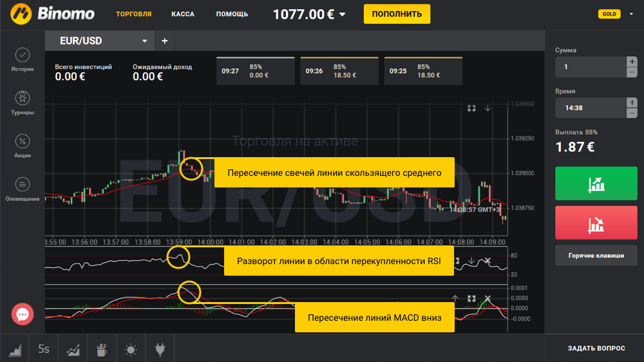Image resolution: width=644 pixels, height=362 pixels.
Task: Increase Время expiry with plus
Action: tap(632, 102)
